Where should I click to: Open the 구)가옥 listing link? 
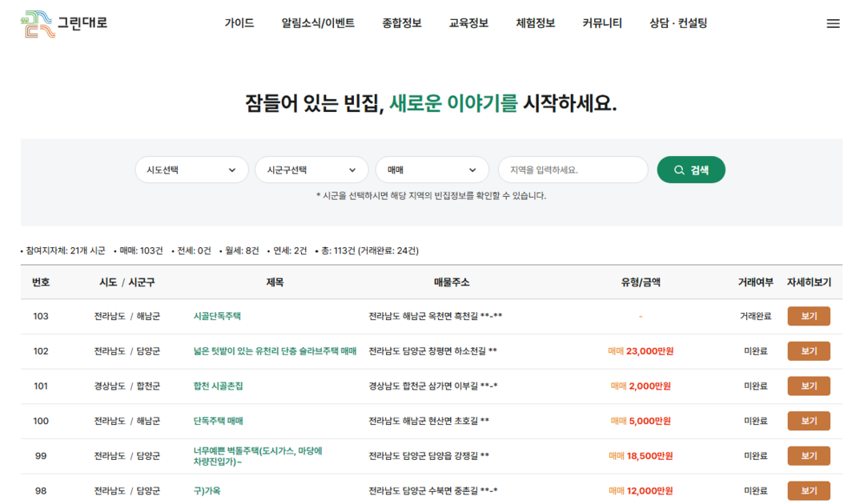click(207, 490)
